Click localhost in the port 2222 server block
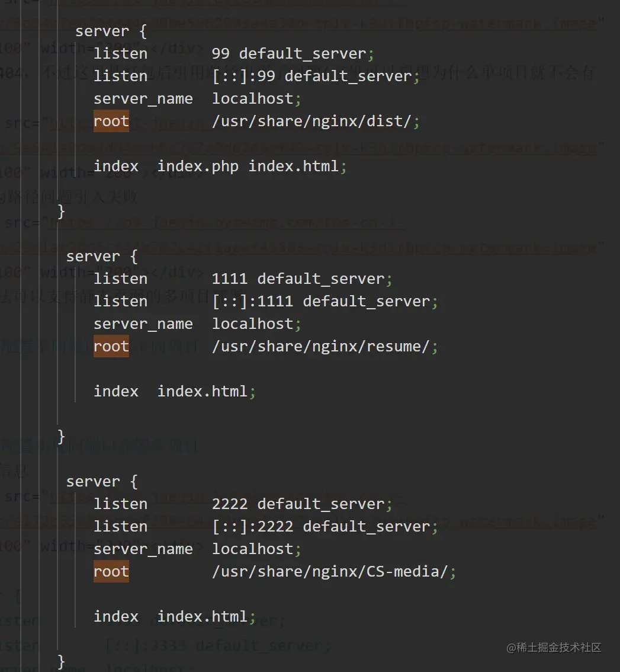 click(252, 549)
